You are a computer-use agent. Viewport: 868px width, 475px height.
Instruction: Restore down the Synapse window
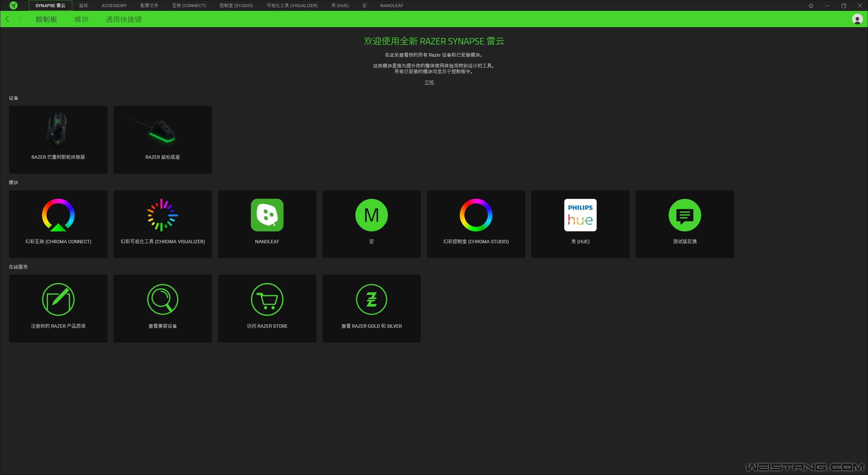tap(844, 6)
